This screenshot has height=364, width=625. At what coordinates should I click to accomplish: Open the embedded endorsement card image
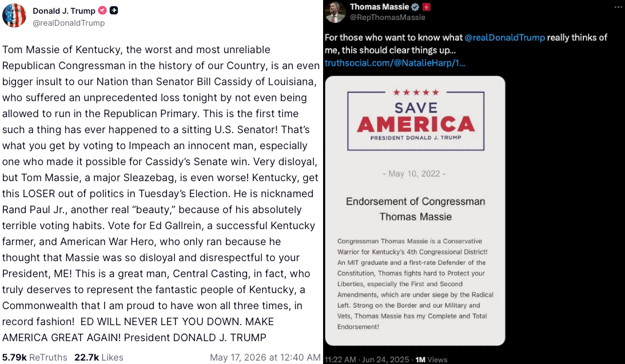point(415,211)
